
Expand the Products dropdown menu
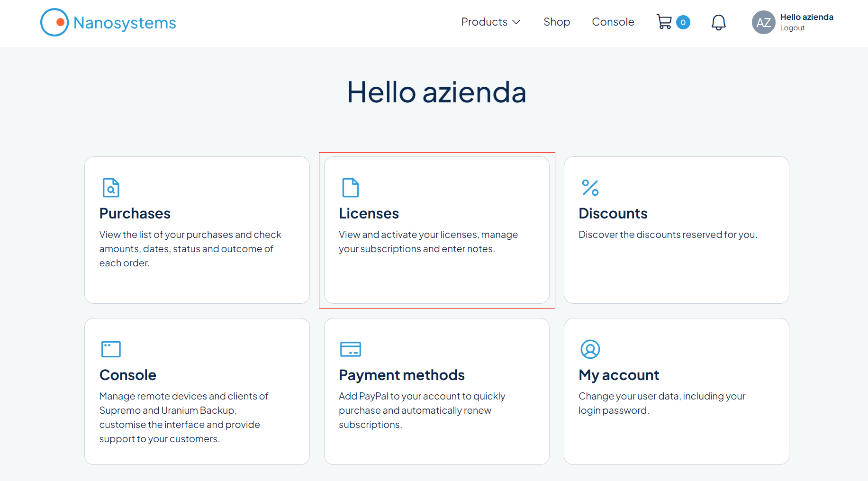click(x=491, y=22)
